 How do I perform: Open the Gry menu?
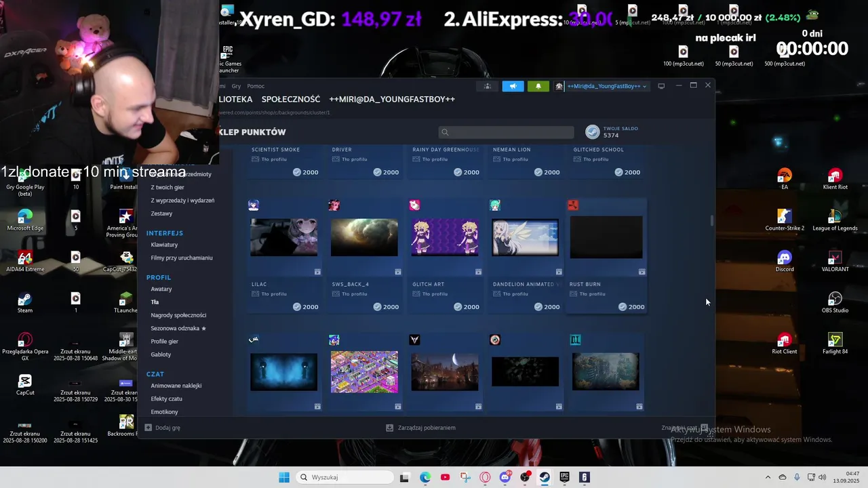click(x=236, y=86)
